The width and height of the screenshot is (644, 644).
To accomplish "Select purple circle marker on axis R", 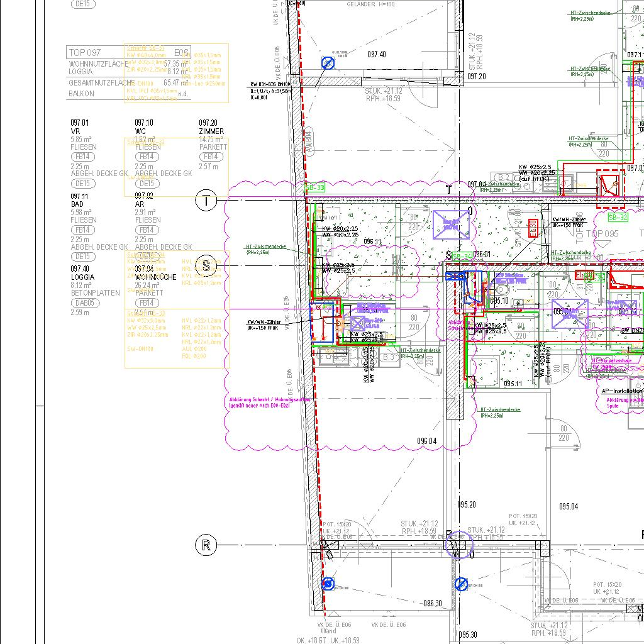I will tap(458, 545).
